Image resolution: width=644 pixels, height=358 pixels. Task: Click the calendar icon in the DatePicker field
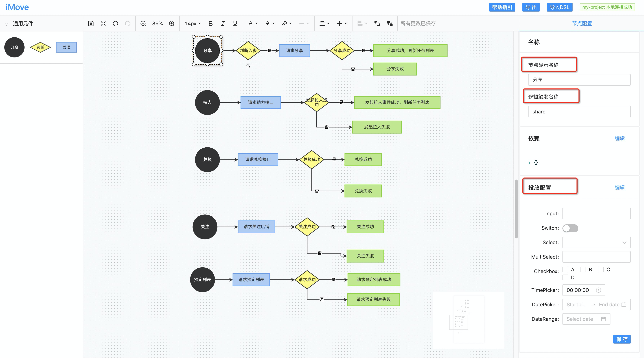coord(624,304)
